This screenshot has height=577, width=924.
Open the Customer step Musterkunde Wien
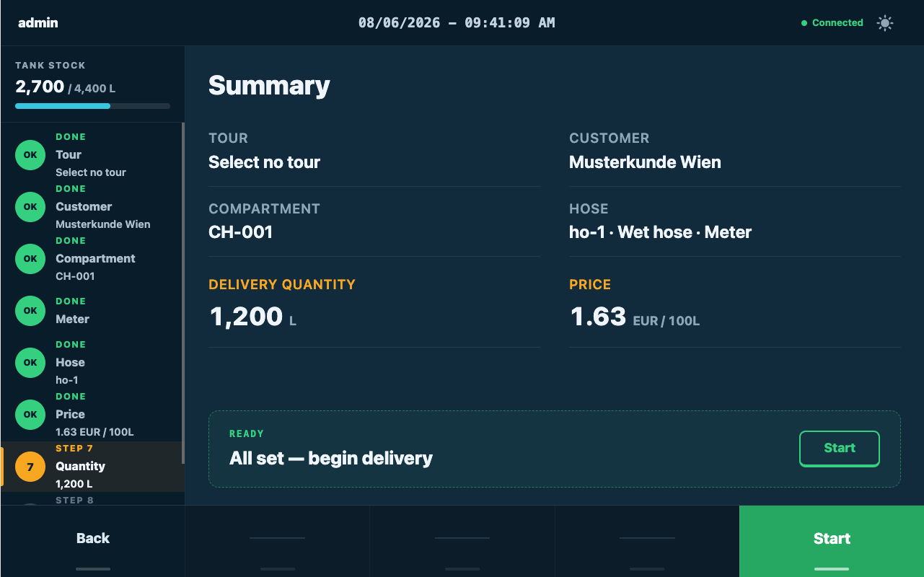[x=92, y=207]
